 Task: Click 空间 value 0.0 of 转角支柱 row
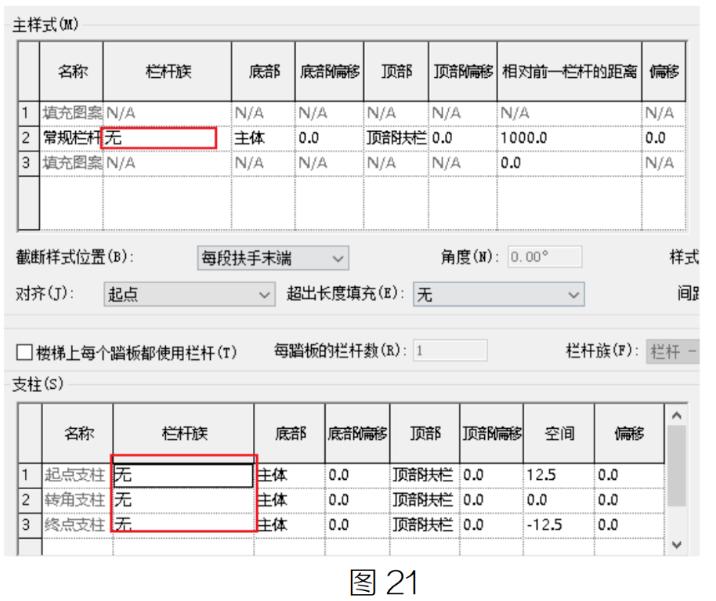(x=558, y=500)
